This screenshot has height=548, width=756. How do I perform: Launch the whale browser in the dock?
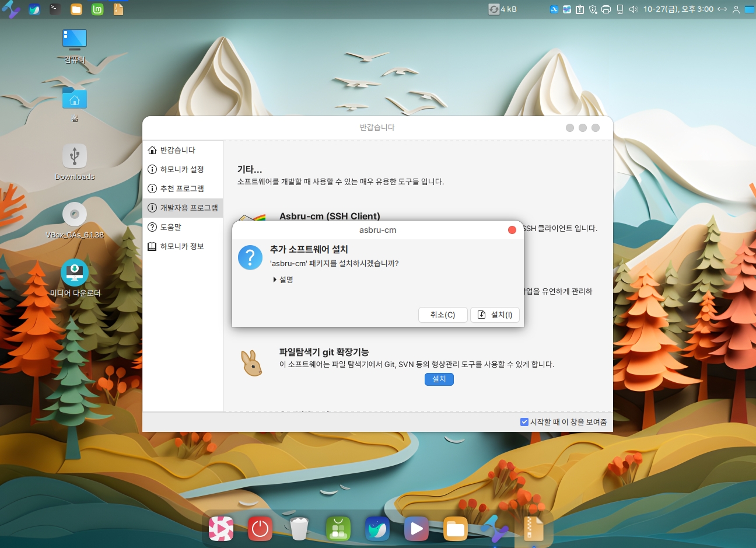(x=377, y=529)
